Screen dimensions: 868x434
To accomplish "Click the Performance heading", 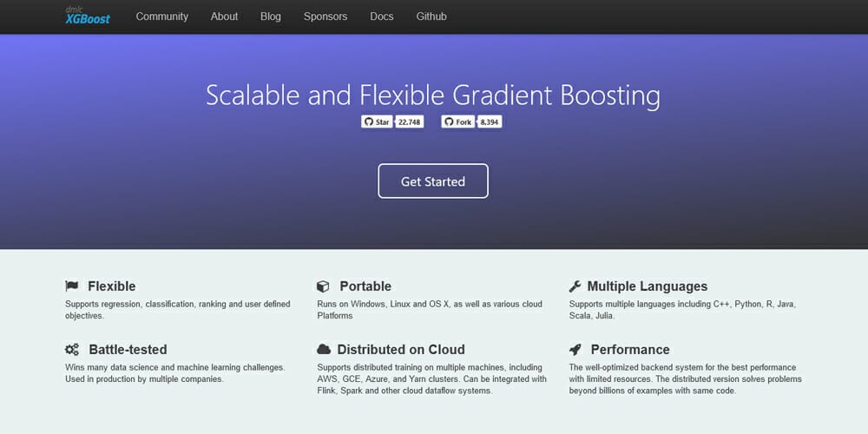I will pyautogui.click(x=630, y=349).
